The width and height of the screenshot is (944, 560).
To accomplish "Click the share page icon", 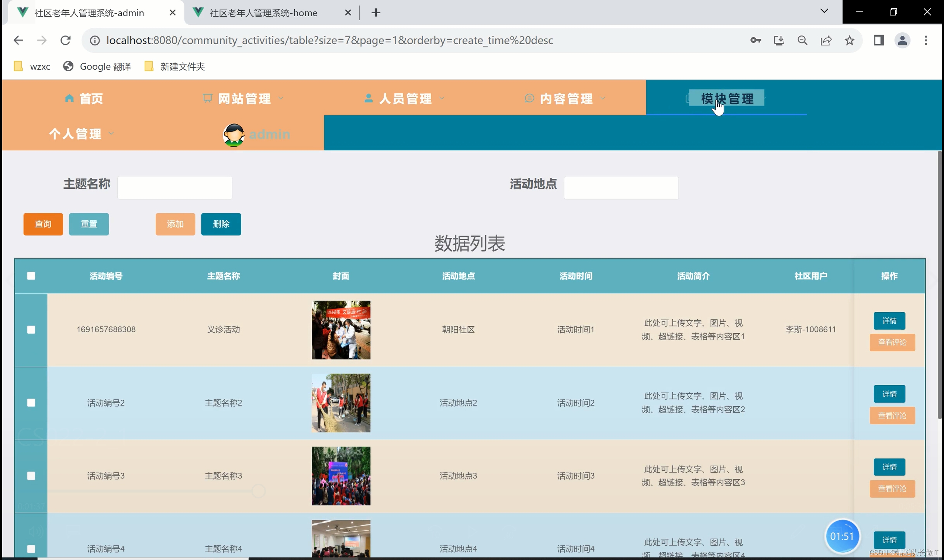I will point(826,41).
